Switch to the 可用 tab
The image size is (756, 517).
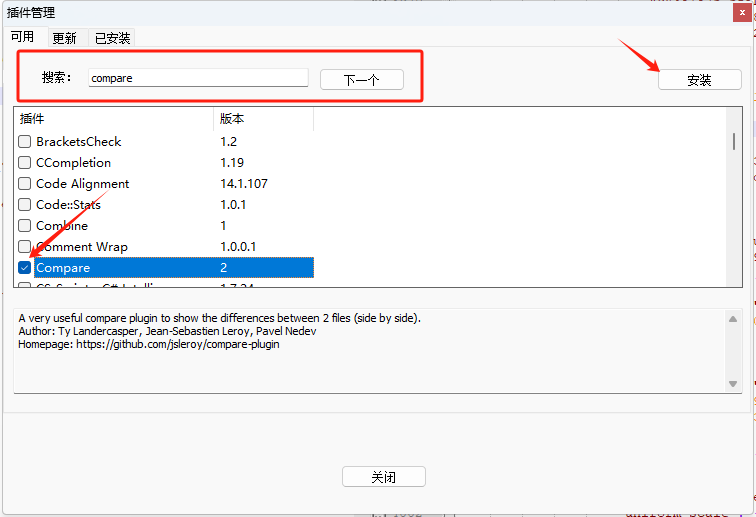(x=23, y=37)
